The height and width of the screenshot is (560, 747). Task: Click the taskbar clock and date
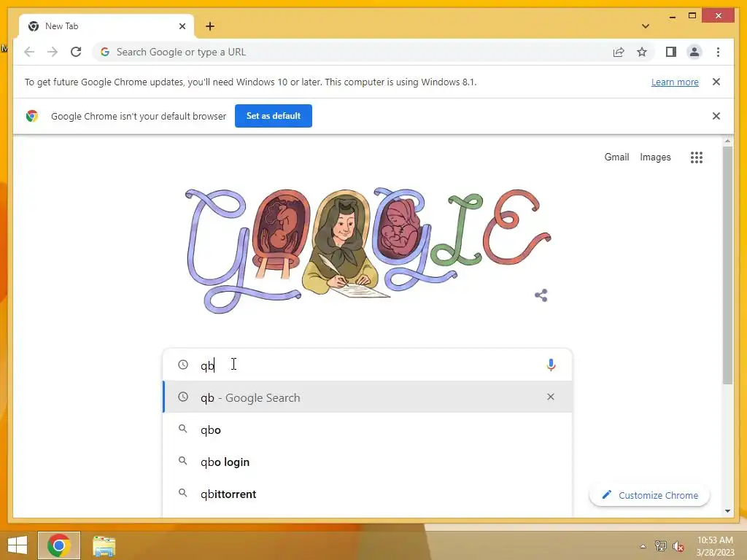coord(715,546)
